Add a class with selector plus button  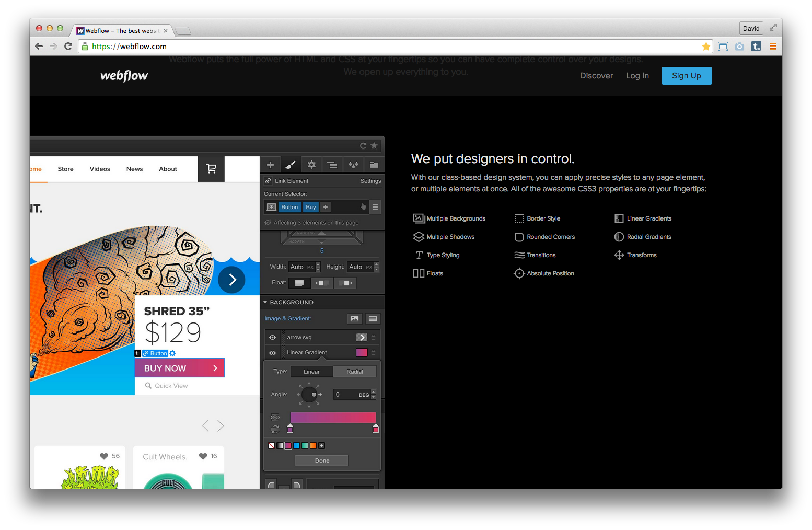coord(326,207)
